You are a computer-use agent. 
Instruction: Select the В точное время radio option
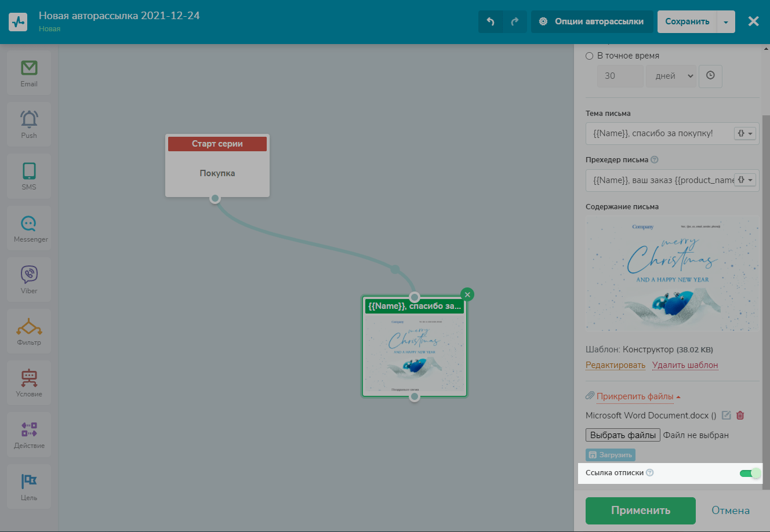(590, 56)
